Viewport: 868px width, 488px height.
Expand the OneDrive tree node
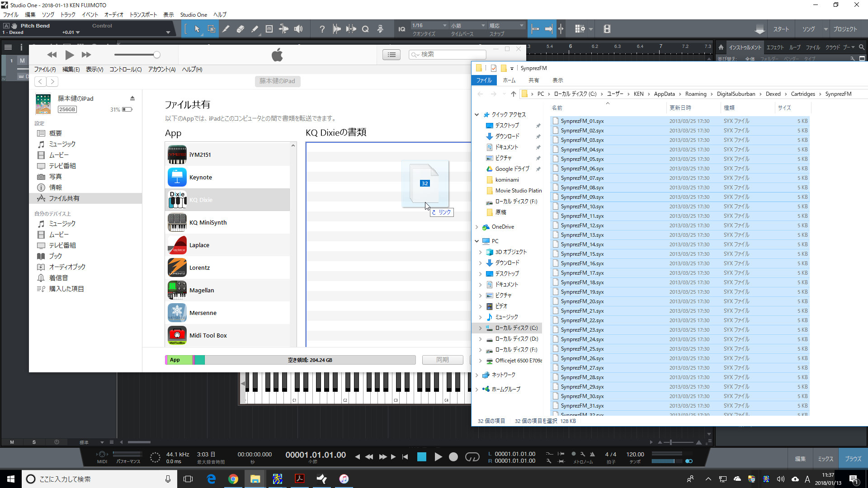(477, 227)
